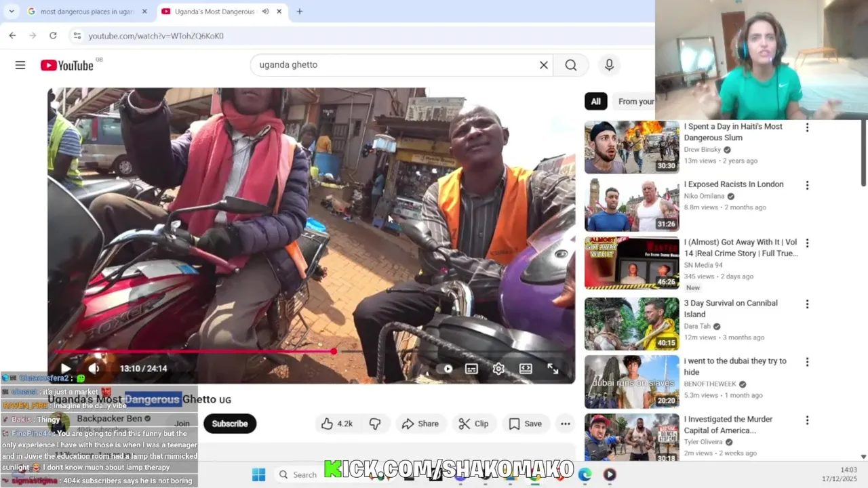Open the media player icon on taskbar
The image size is (868, 488).
click(x=610, y=474)
